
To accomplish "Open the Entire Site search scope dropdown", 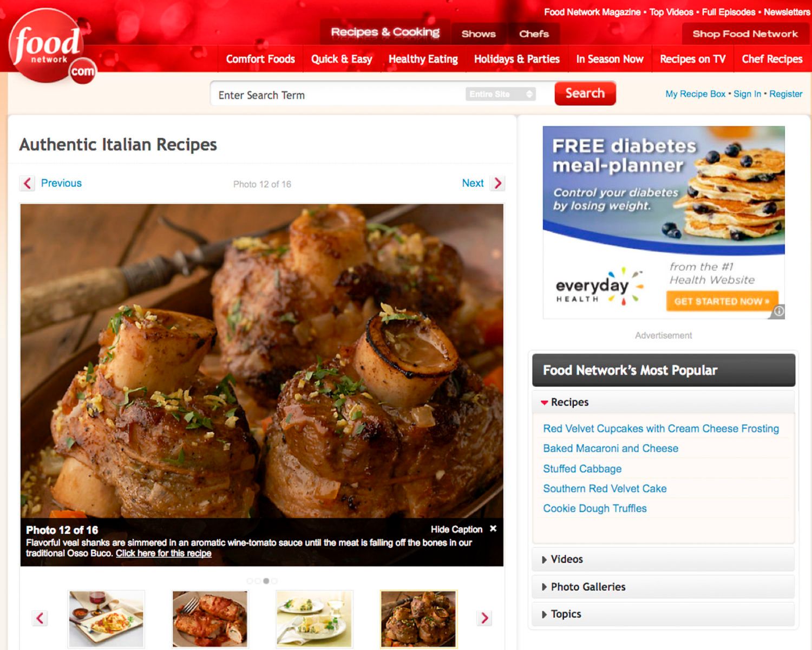I will click(x=501, y=94).
